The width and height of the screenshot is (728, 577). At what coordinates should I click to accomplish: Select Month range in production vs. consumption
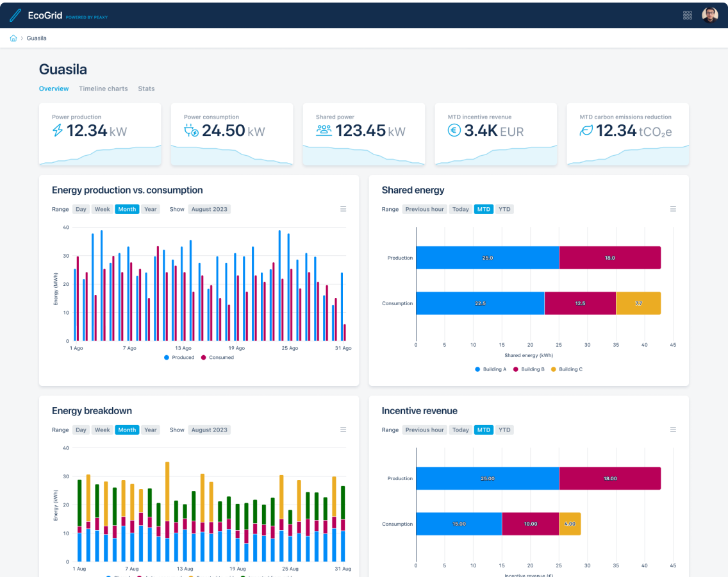pyautogui.click(x=127, y=209)
